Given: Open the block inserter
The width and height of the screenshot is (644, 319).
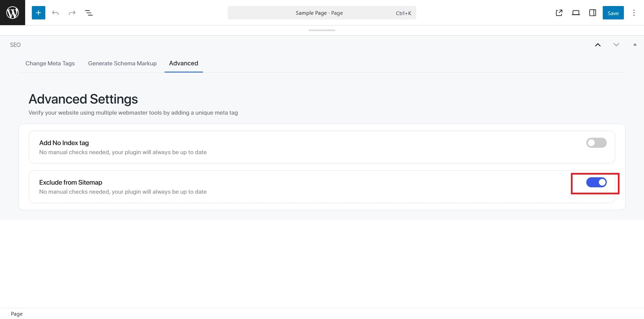Looking at the screenshot, I should pos(38,12).
